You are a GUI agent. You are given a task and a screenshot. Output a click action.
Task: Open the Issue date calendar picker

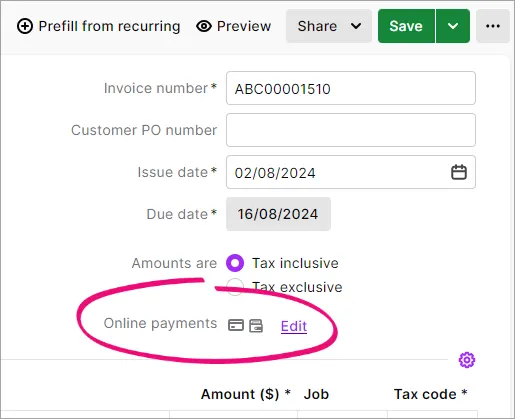pos(459,172)
